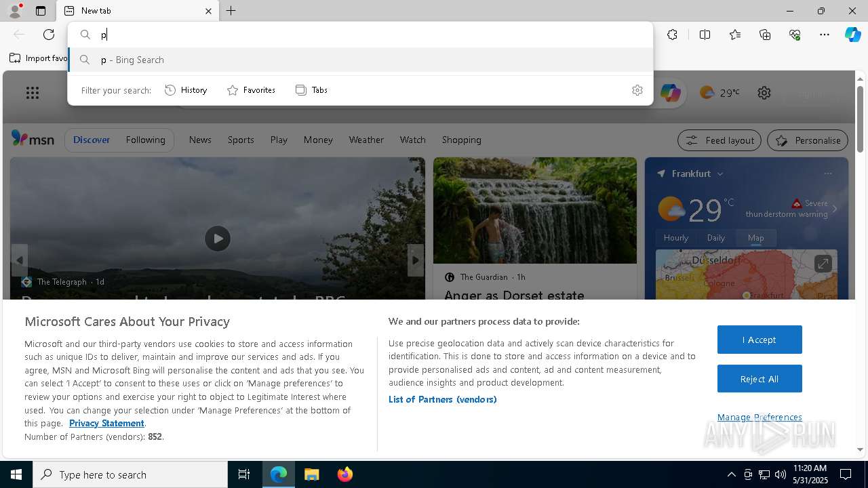This screenshot has width=868, height=488.
Task: Switch weather card to Daily tab
Action: tap(716, 238)
